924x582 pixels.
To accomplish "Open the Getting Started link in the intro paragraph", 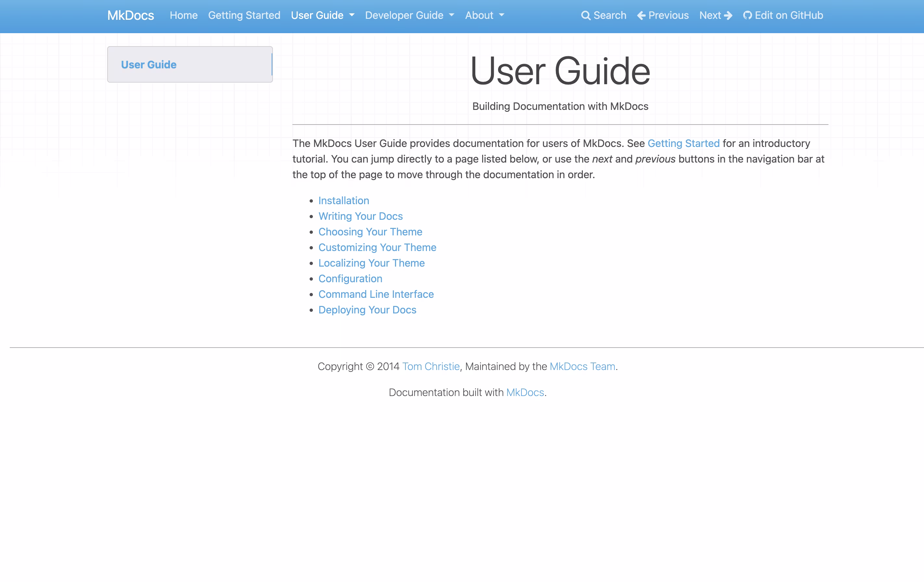I will tap(683, 143).
